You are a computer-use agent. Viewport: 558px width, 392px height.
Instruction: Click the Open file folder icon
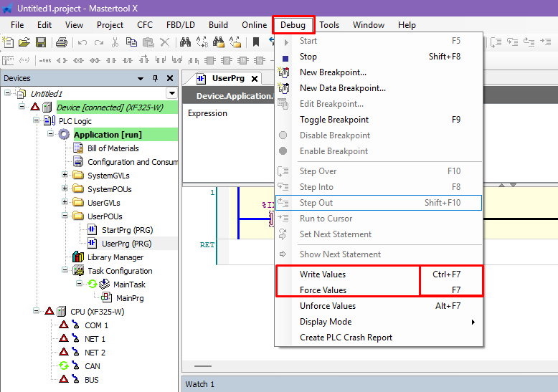tap(24, 43)
